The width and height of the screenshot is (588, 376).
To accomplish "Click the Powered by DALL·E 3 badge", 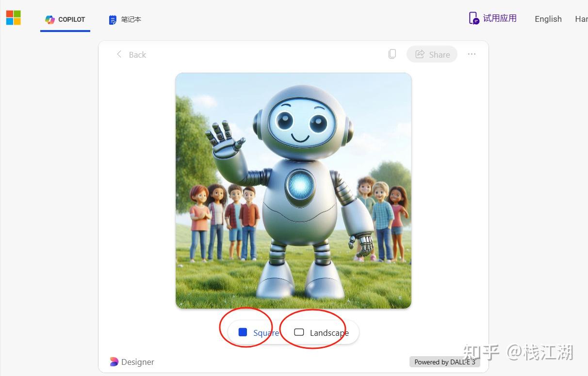I will (x=444, y=362).
